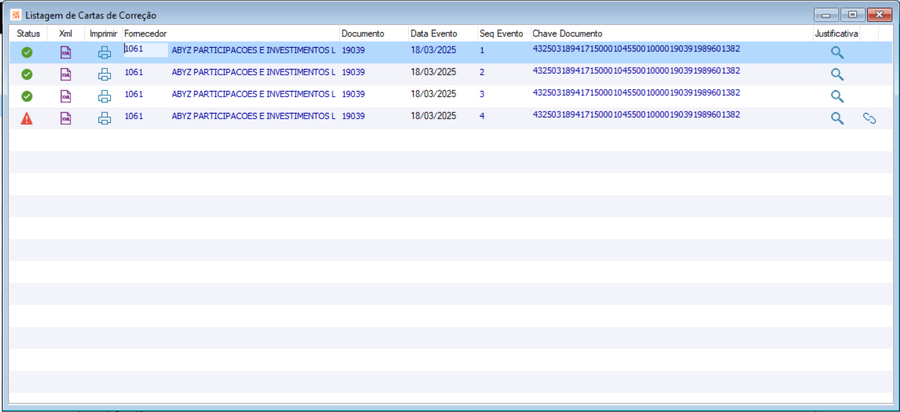The width and height of the screenshot is (900, 412).
Task: Select Seq Evento value 2
Action: coord(482,72)
